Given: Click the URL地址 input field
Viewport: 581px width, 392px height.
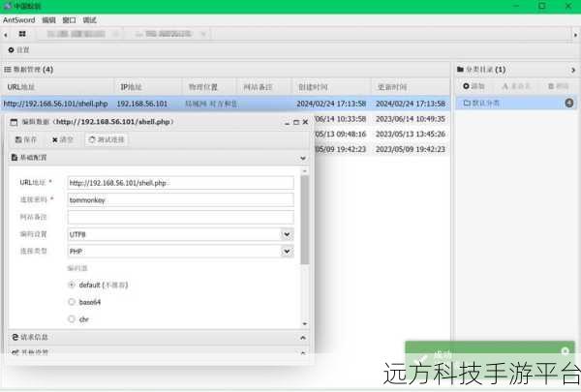Looking at the screenshot, I should 181,183.
